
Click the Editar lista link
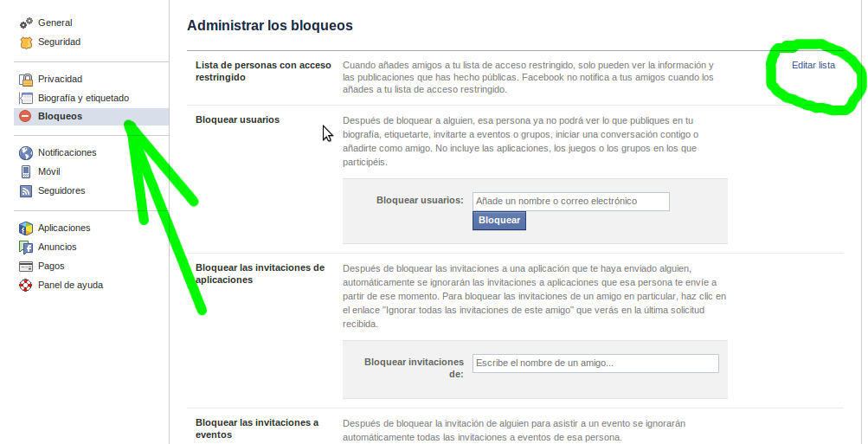813,65
